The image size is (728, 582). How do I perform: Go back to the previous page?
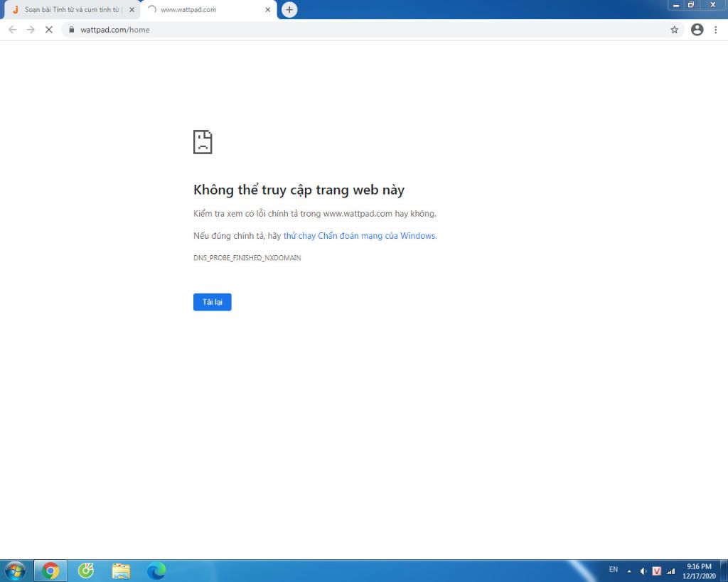pyautogui.click(x=13, y=30)
